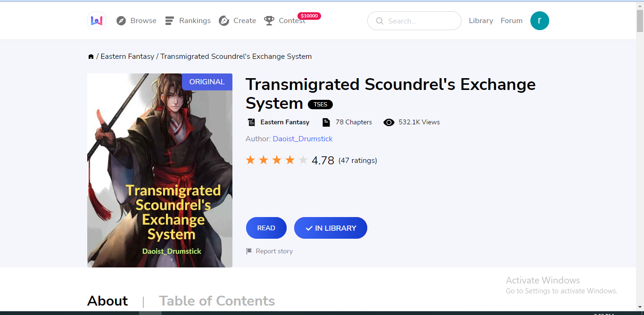The width and height of the screenshot is (644, 315).
Task: Click the Read button
Action: click(x=266, y=228)
